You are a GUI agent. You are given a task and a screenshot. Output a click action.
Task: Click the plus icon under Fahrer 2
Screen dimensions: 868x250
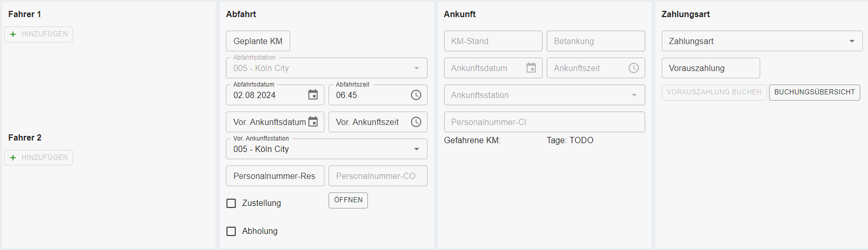click(x=13, y=158)
